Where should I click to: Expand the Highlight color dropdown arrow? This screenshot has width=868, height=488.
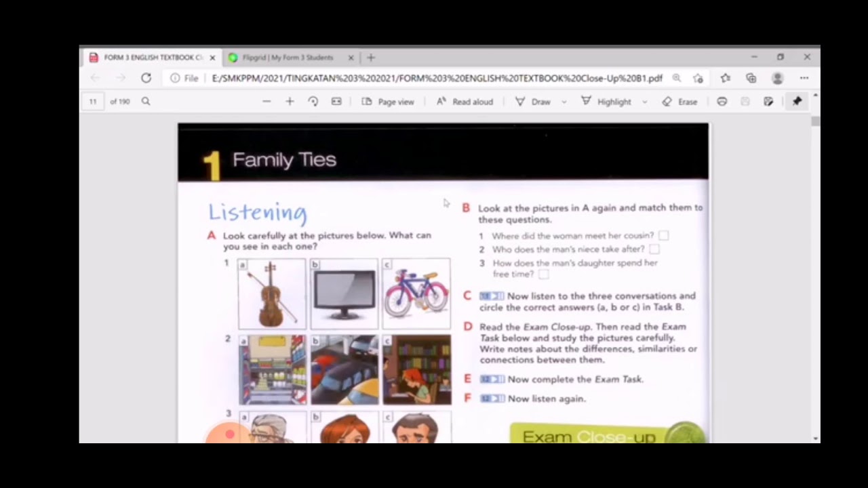pyautogui.click(x=644, y=102)
